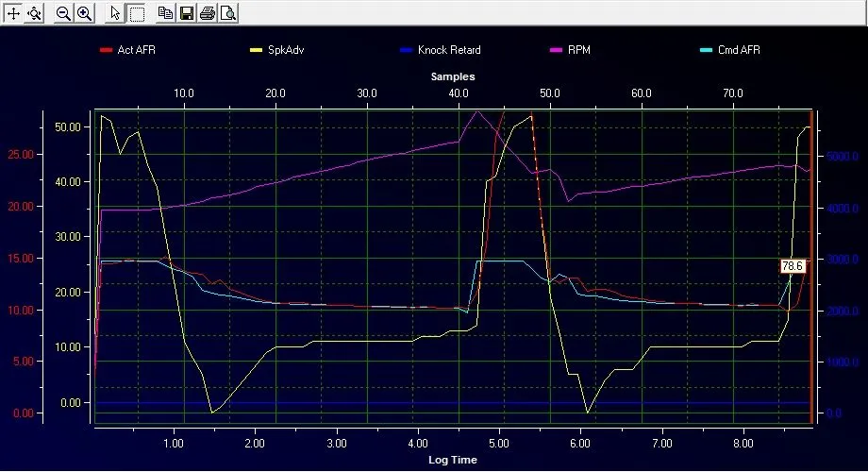Viewport: 868px width, 472px height.
Task: Toggle the Knock Retard legend series
Action: tap(447, 50)
